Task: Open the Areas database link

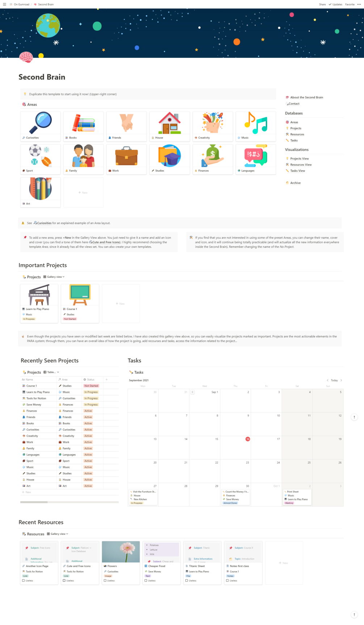Action: [x=292, y=122]
